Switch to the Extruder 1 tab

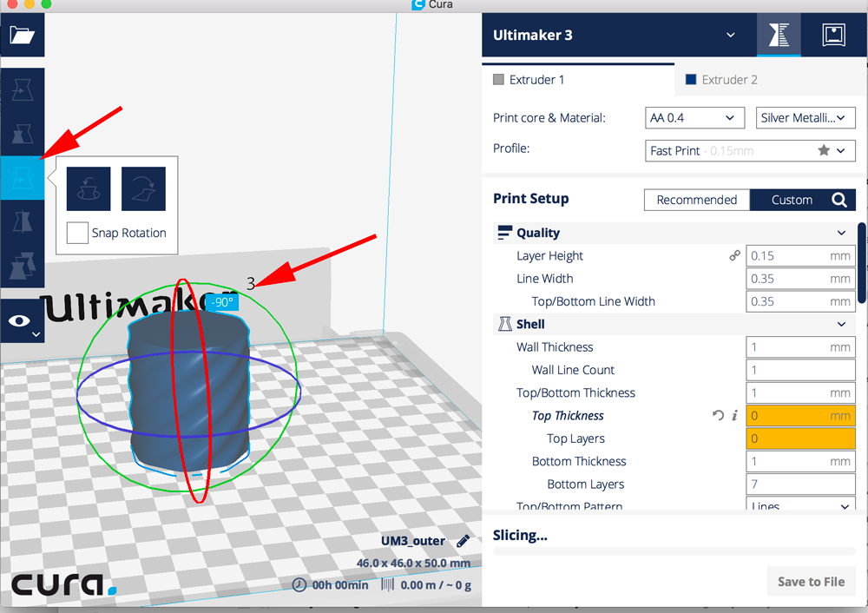pos(578,80)
